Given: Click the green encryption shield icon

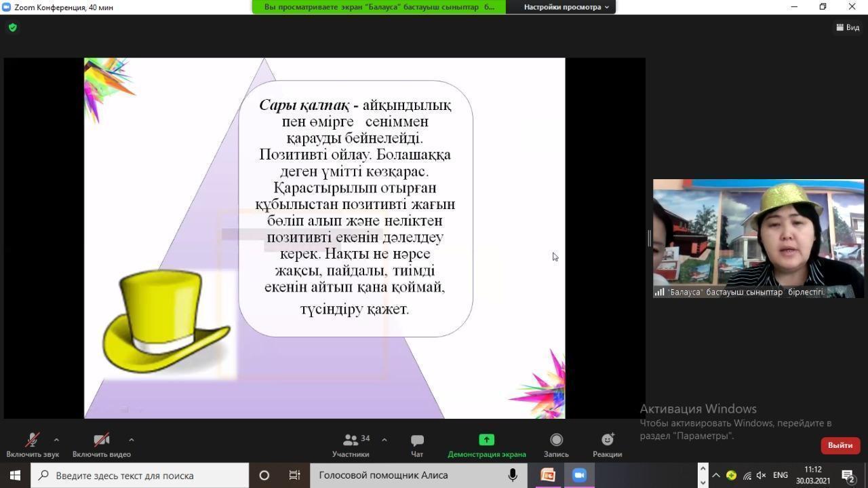Looking at the screenshot, I should tap(13, 27).
